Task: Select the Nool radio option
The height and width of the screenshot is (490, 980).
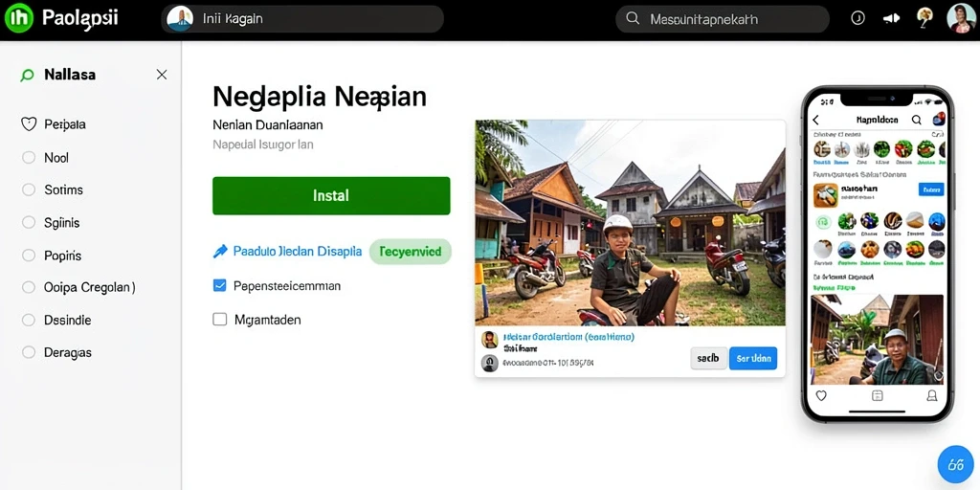Action: (29, 158)
